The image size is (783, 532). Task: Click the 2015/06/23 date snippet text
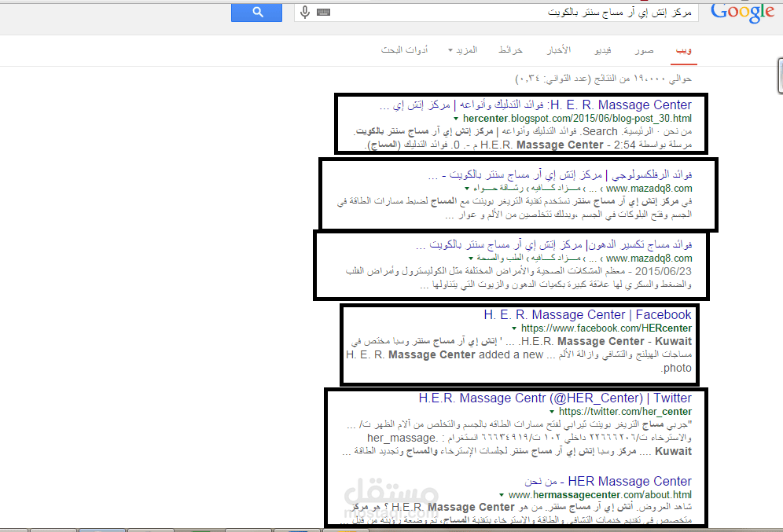coord(664,271)
